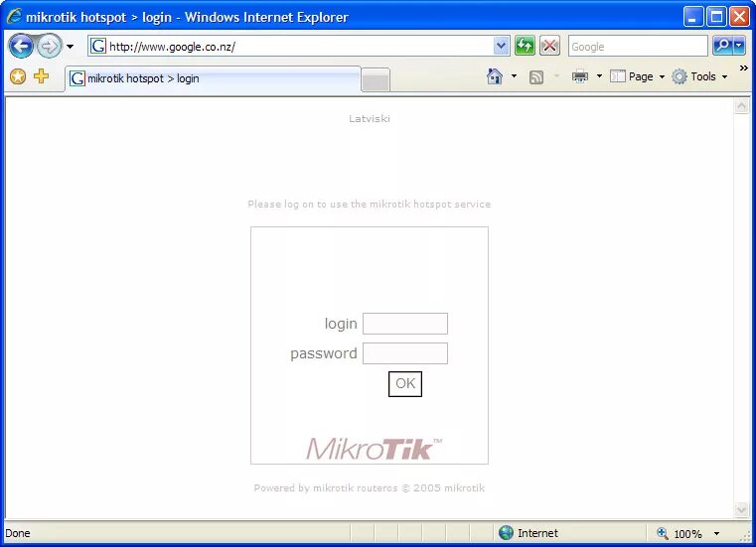Expand the address bar history dropdown
This screenshot has height=547, width=756.
click(x=501, y=47)
